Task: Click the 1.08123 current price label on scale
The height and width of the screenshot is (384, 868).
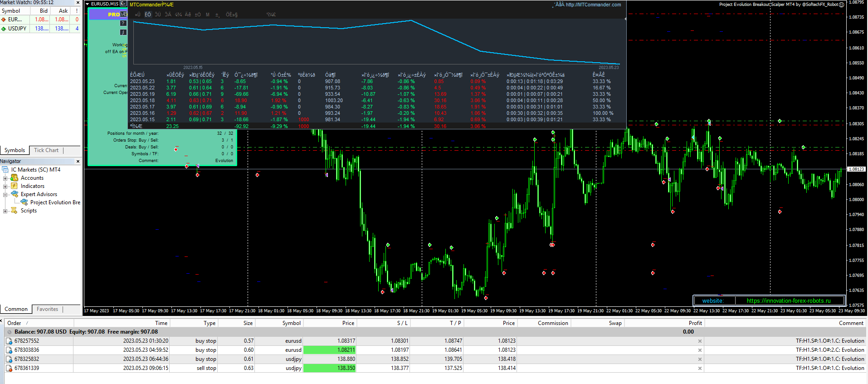Action: click(856, 169)
